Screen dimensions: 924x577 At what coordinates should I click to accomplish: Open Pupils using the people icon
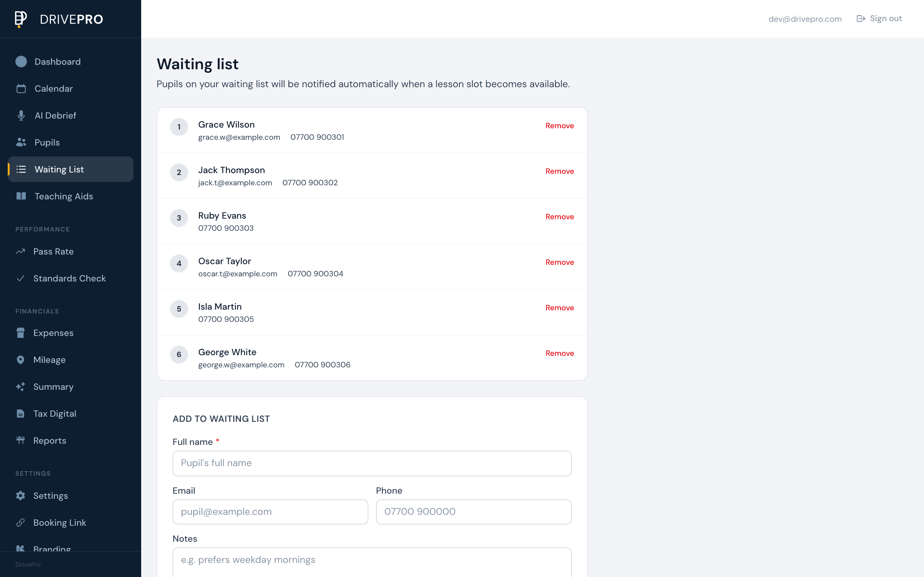(21, 142)
